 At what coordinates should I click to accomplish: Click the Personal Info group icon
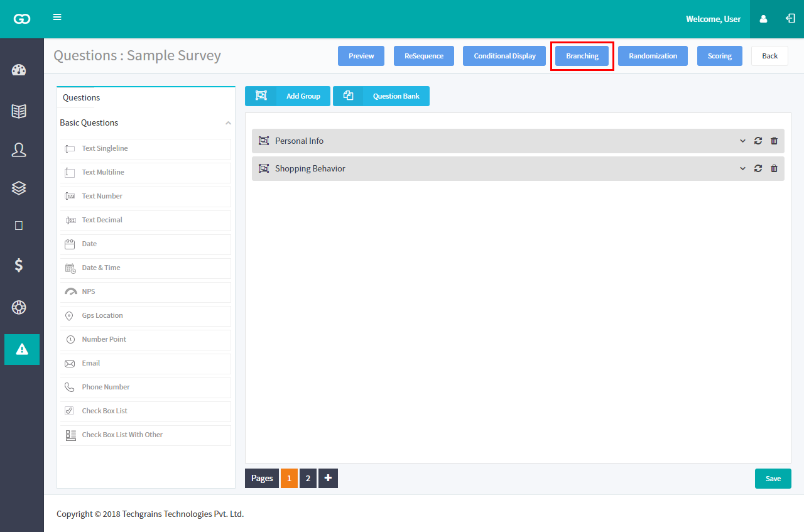[x=264, y=141]
